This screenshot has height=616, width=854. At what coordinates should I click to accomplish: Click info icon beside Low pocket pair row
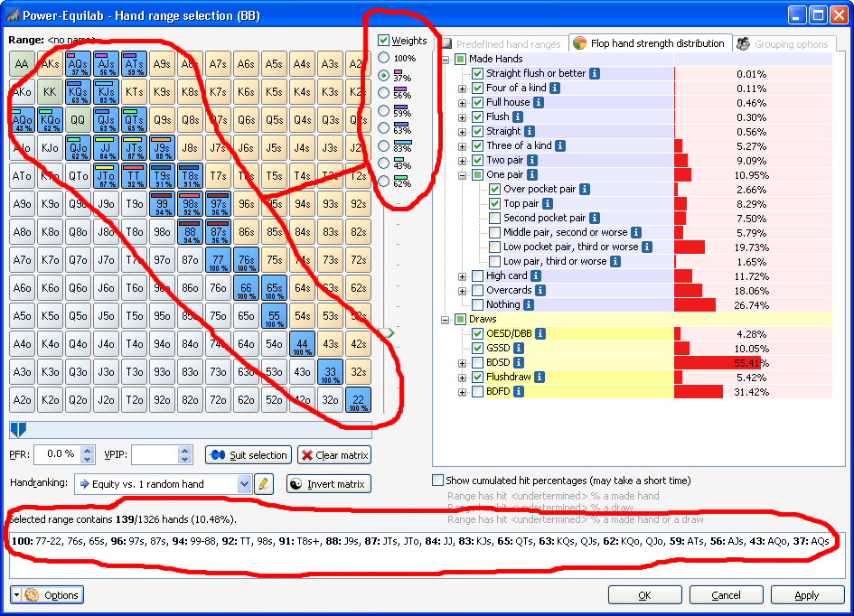647,247
